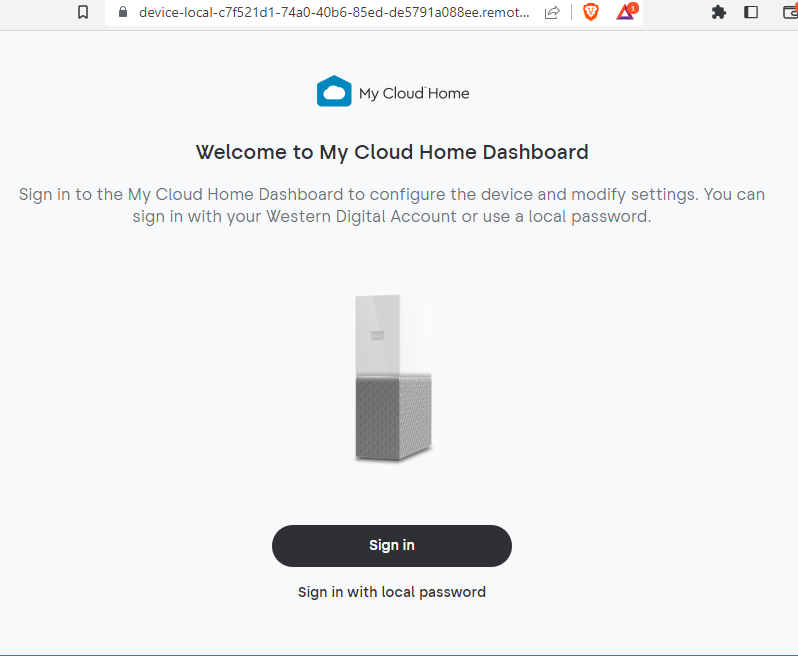Screen dimensions: 798x656
Task: Click the share page icon in the address bar
Action: click(552, 13)
